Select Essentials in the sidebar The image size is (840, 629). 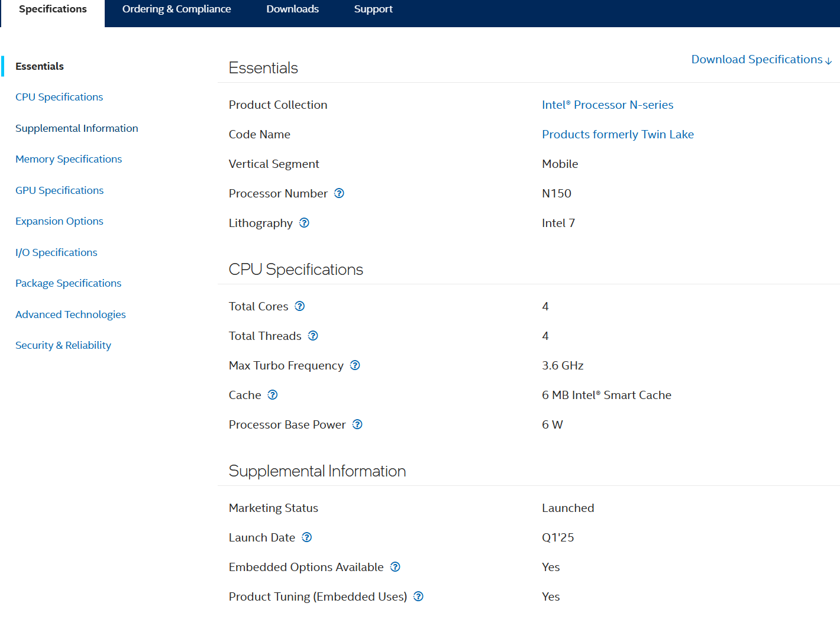pyautogui.click(x=40, y=66)
